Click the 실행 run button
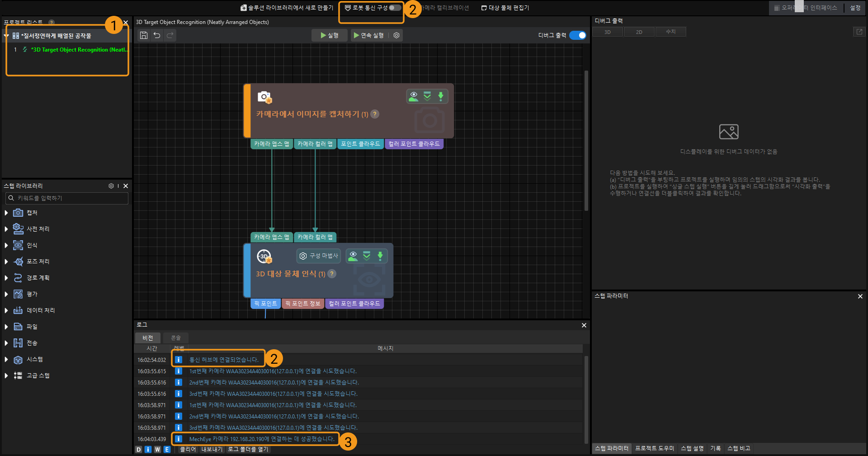The height and width of the screenshot is (456, 868). pyautogui.click(x=330, y=35)
